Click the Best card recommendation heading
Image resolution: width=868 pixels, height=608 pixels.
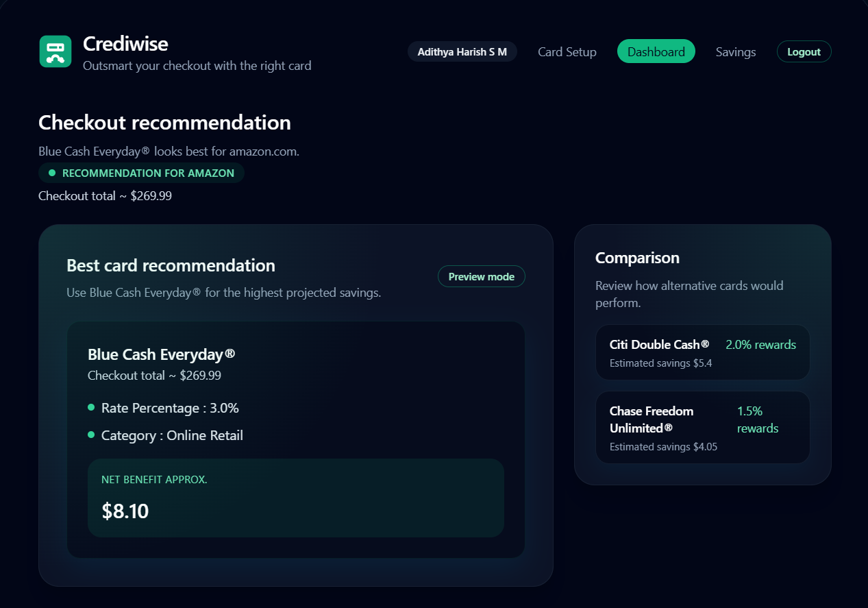click(x=171, y=265)
